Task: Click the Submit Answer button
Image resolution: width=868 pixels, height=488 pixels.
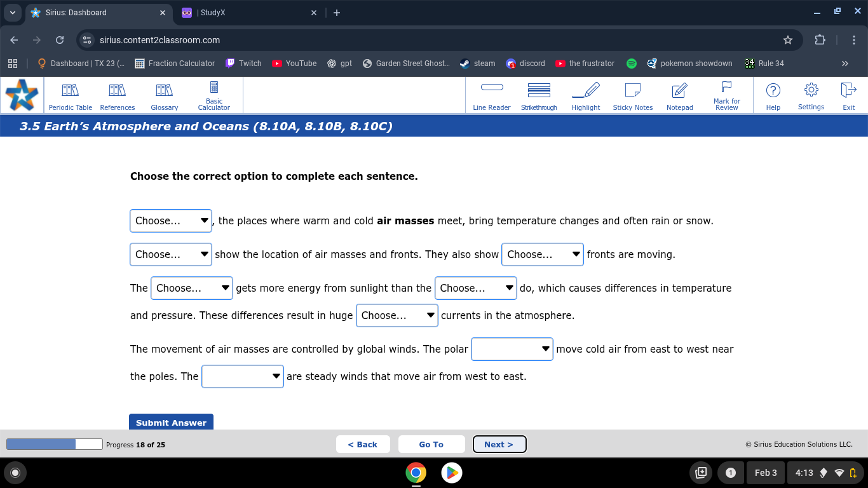Action: 171,423
